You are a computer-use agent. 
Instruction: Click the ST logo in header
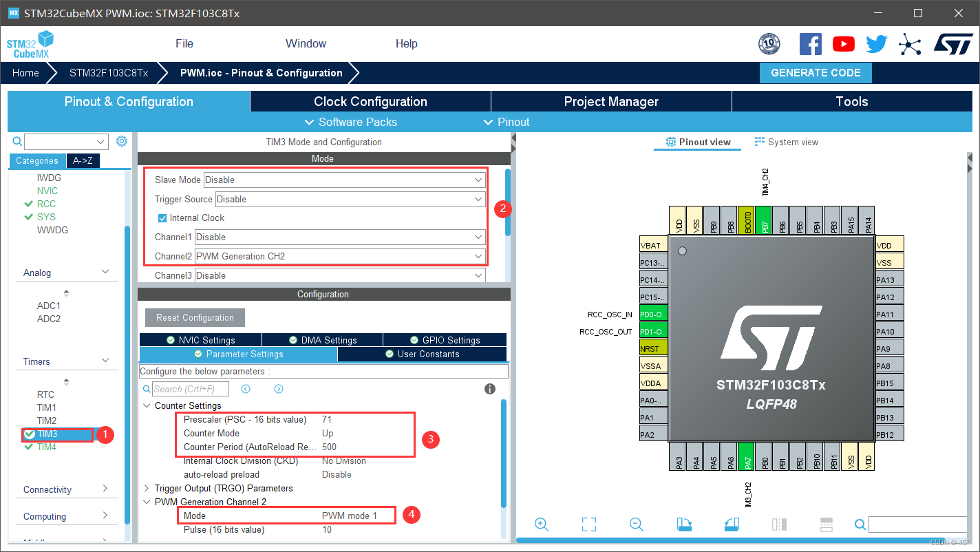click(x=953, y=44)
